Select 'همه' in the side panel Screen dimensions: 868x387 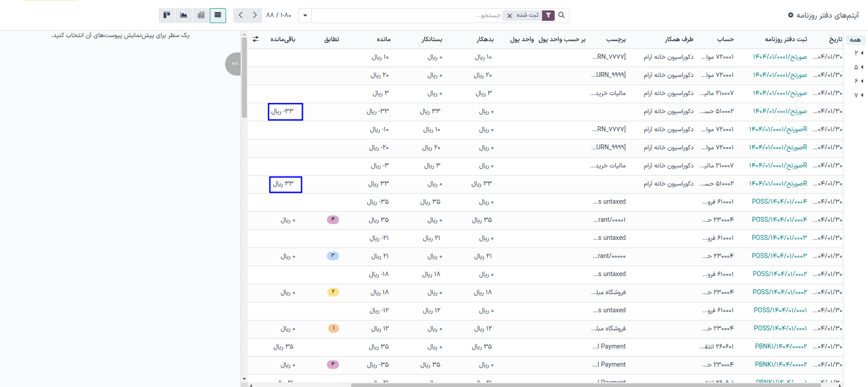point(855,40)
